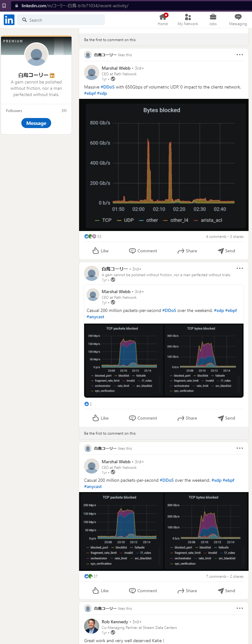Click the browser bookmark icon

coord(4,6)
